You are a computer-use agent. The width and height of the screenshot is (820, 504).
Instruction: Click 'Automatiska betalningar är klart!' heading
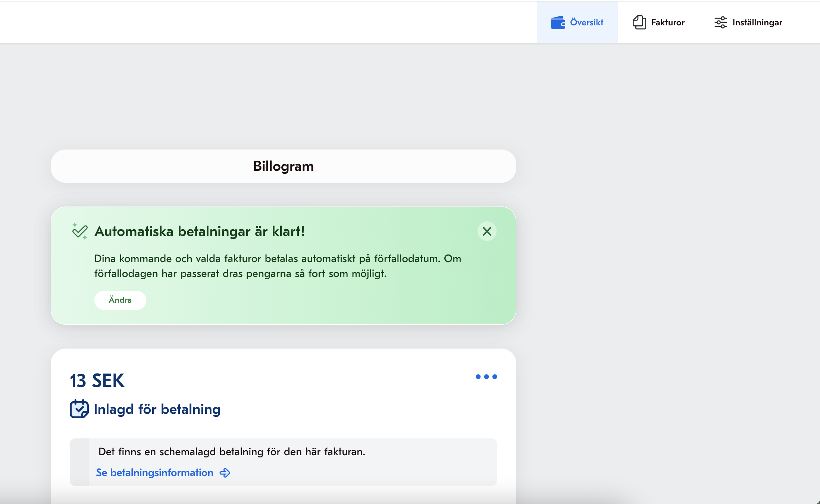[x=200, y=231]
